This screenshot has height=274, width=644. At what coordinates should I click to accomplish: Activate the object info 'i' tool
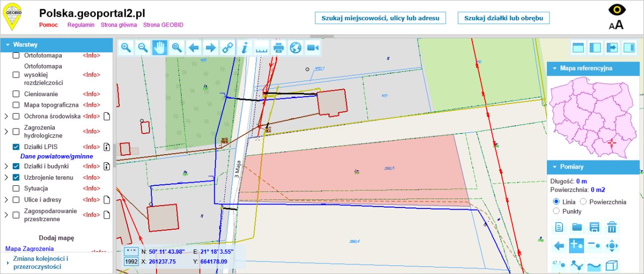(245, 48)
